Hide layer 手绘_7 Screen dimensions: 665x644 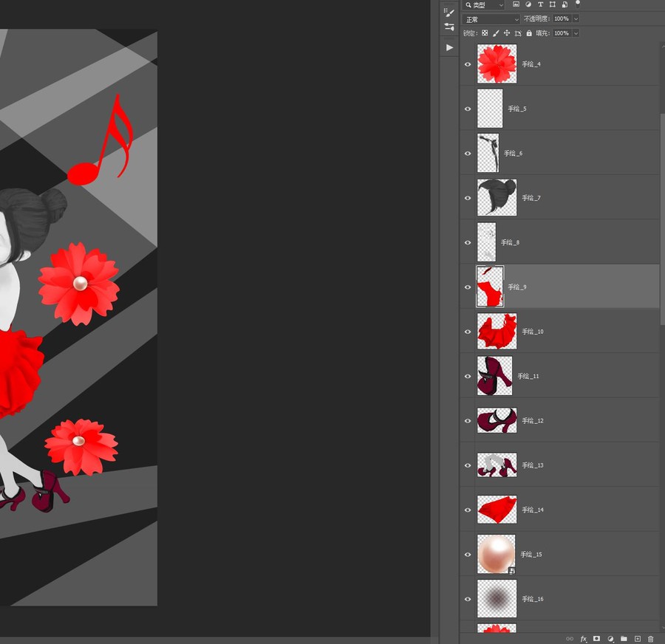[x=468, y=198]
